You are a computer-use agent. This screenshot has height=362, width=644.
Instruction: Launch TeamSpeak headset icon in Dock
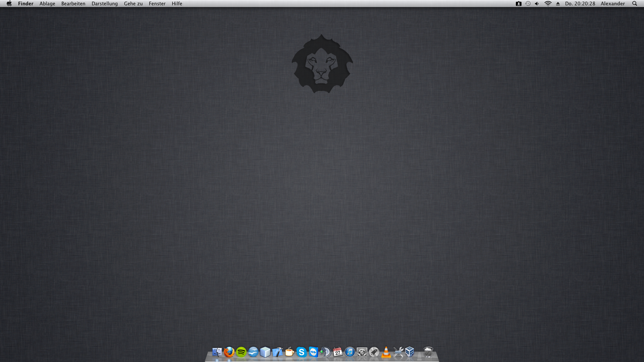click(326, 352)
